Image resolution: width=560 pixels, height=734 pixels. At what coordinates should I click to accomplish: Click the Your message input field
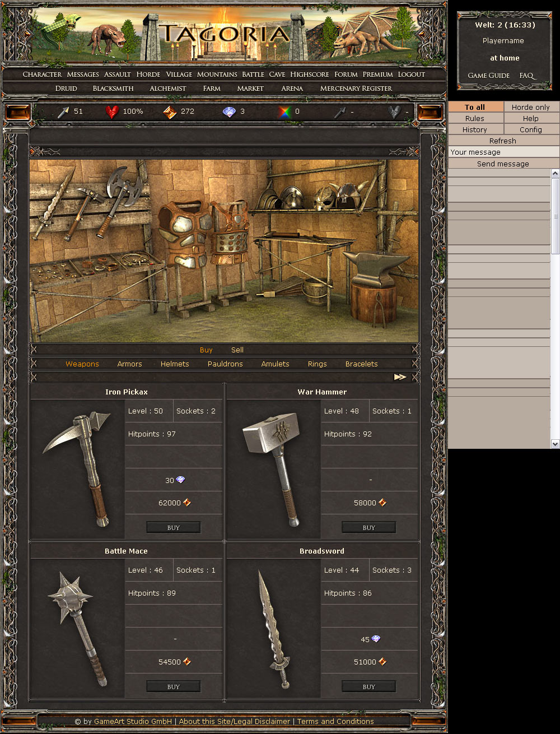pos(503,152)
